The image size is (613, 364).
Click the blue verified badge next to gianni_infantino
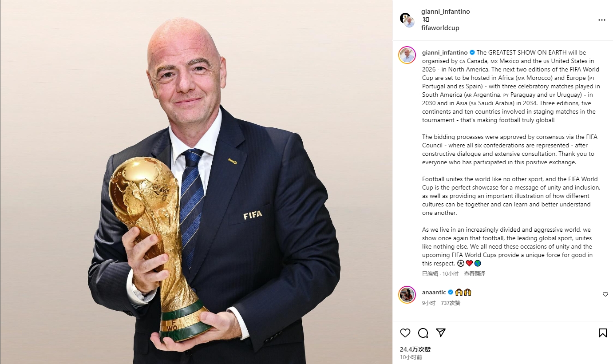point(472,52)
